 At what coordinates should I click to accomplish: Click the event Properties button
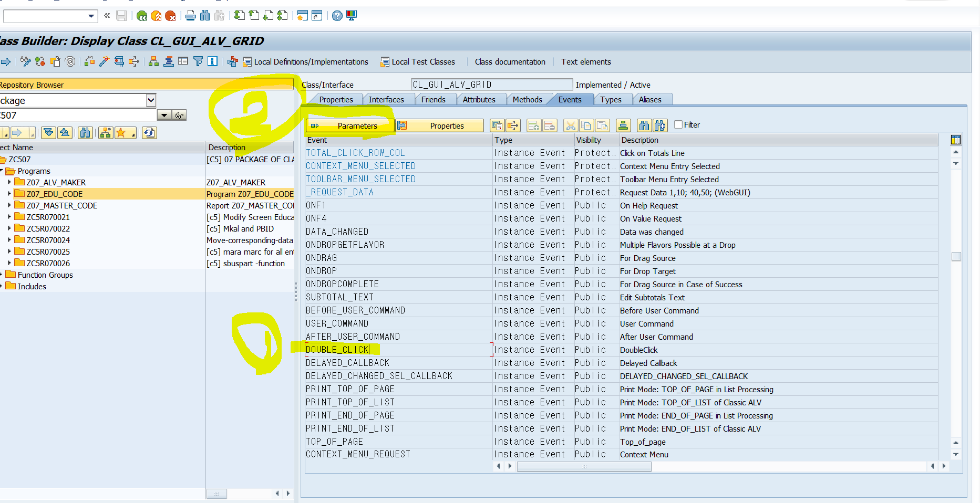pos(439,125)
